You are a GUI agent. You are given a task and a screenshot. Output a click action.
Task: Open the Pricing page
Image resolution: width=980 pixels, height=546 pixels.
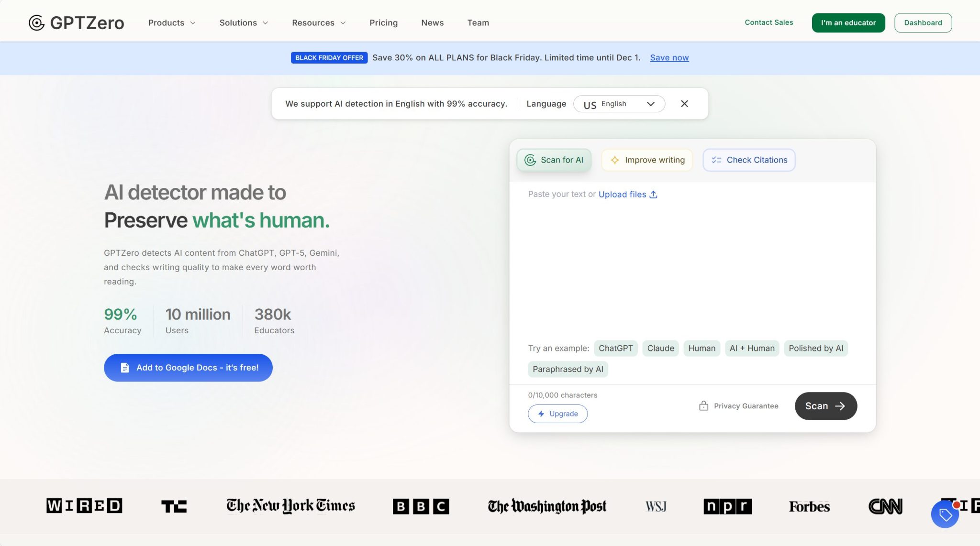(383, 22)
